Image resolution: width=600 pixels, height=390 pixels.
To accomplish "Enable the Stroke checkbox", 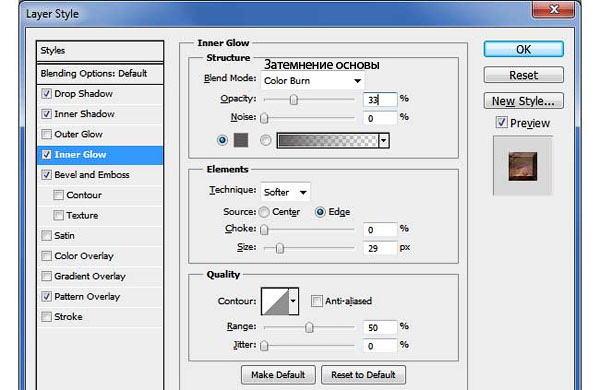I will point(46,317).
